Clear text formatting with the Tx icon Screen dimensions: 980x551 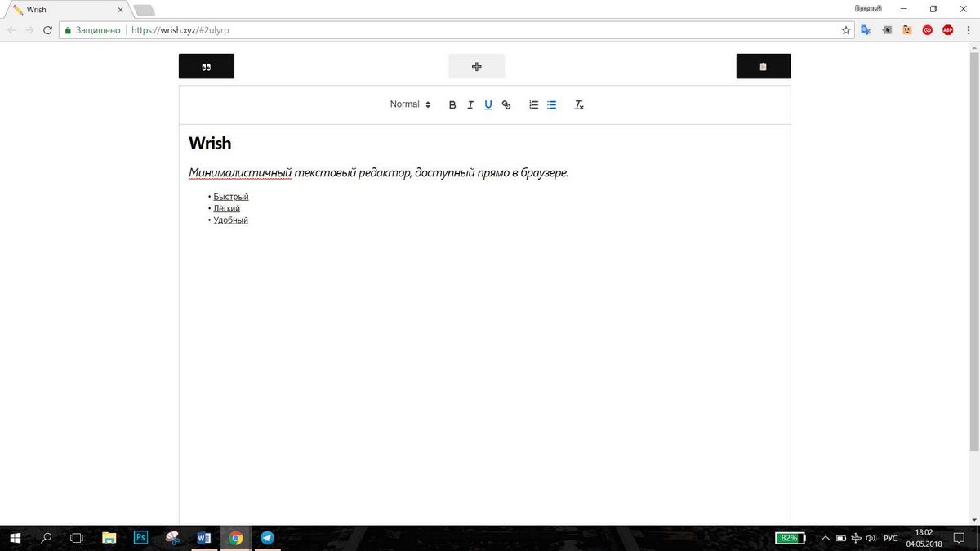tap(579, 104)
